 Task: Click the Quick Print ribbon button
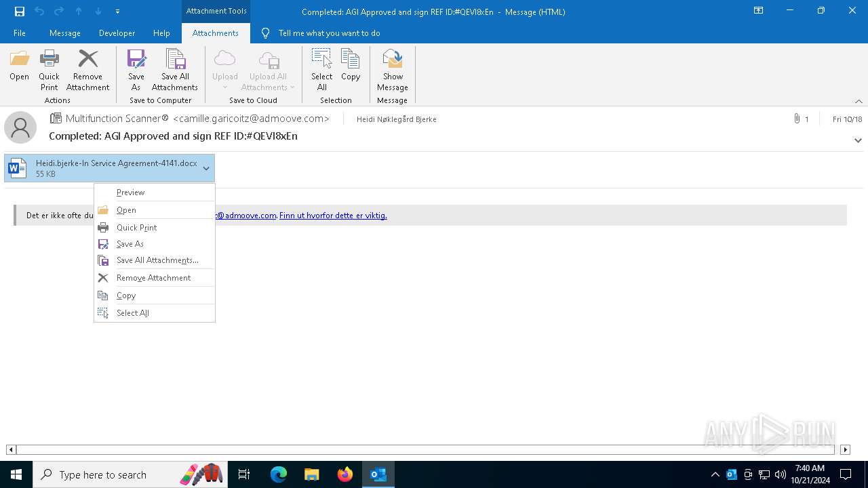(x=49, y=70)
